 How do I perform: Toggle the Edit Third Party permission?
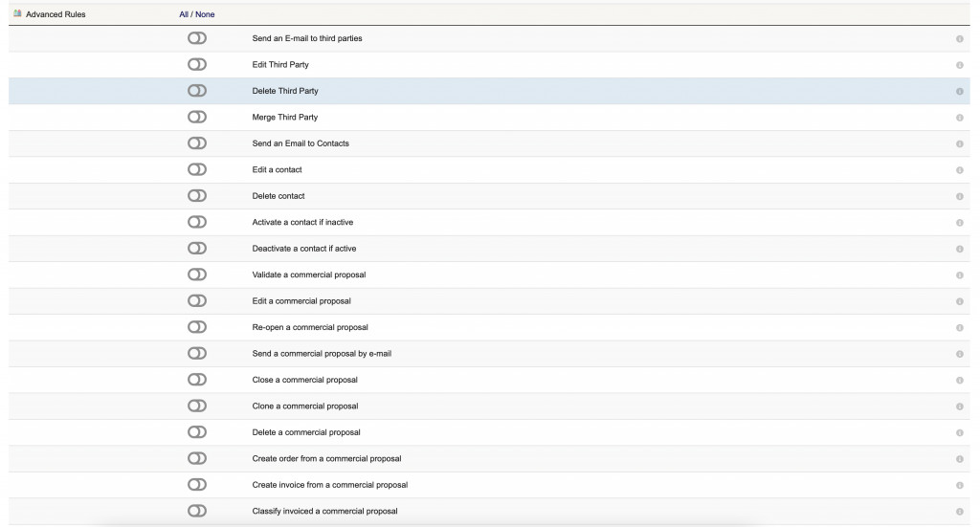click(197, 64)
